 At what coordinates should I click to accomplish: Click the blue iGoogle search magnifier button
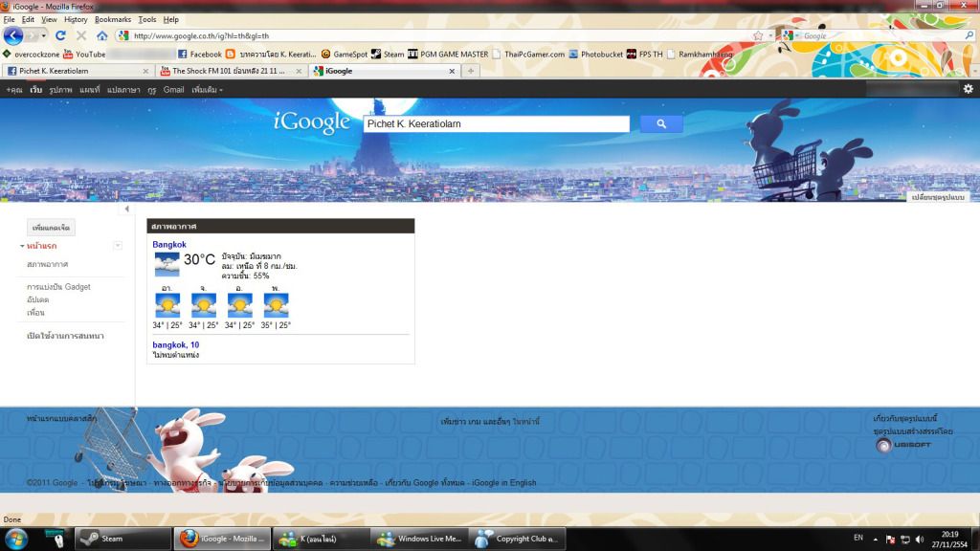pyautogui.click(x=661, y=124)
